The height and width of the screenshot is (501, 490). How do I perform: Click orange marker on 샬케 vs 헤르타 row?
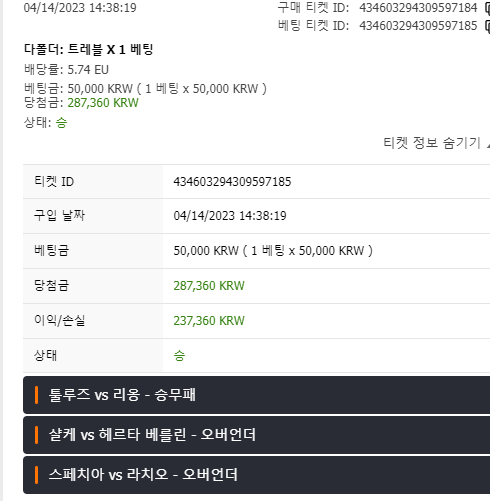36,435
